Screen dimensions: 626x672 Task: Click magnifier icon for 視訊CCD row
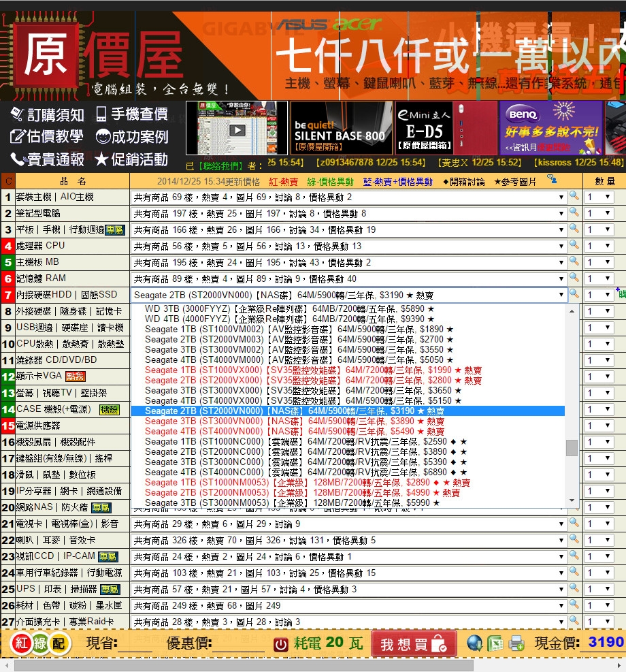[574, 556]
